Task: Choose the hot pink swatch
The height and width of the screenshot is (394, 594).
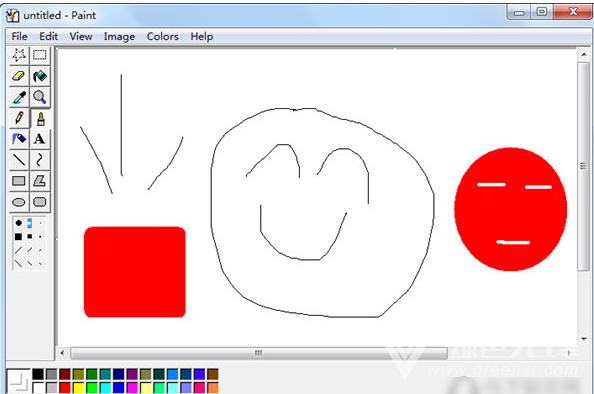Action: 199,388
